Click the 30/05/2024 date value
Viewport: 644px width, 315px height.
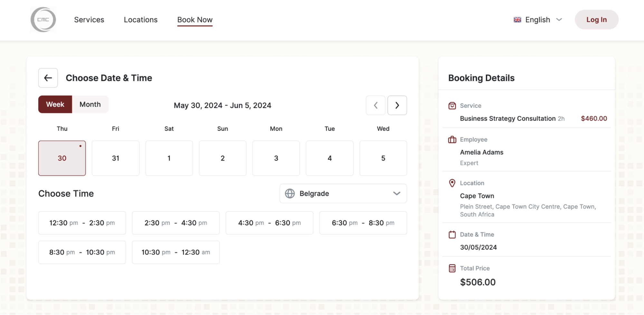coord(478,247)
